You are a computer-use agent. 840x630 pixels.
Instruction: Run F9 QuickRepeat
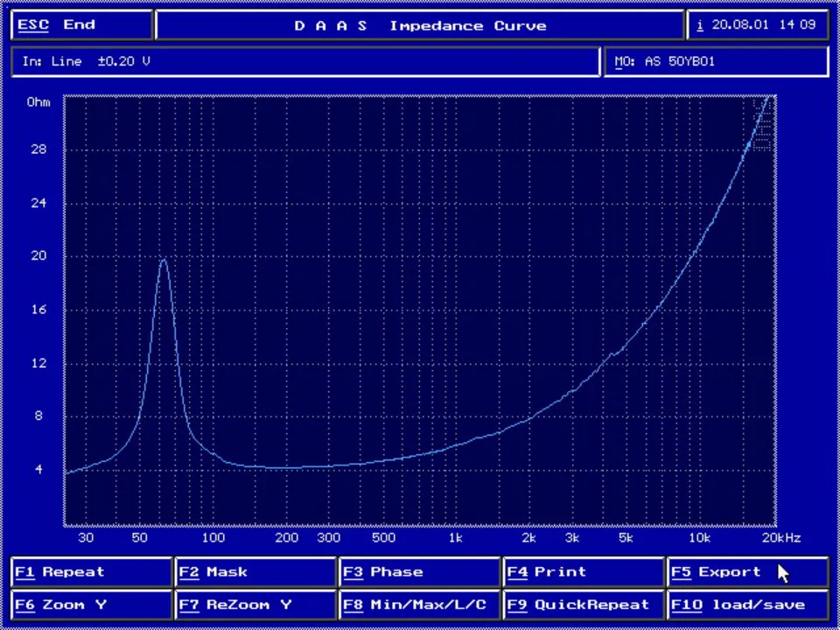coord(584,605)
